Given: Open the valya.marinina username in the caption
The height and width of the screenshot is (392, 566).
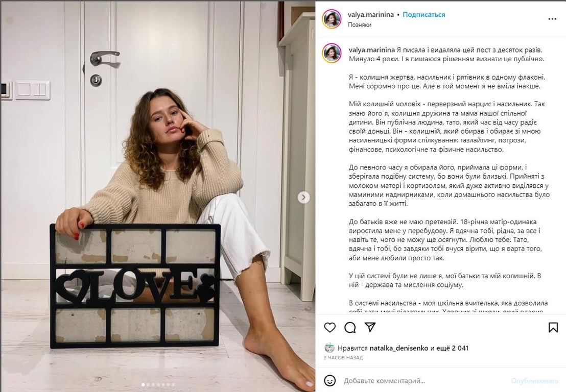Looking at the screenshot, I should click(x=372, y=50).
